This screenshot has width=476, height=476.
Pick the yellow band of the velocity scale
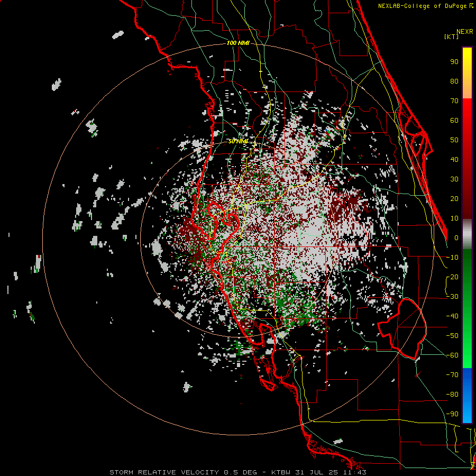tap(467, 73)
